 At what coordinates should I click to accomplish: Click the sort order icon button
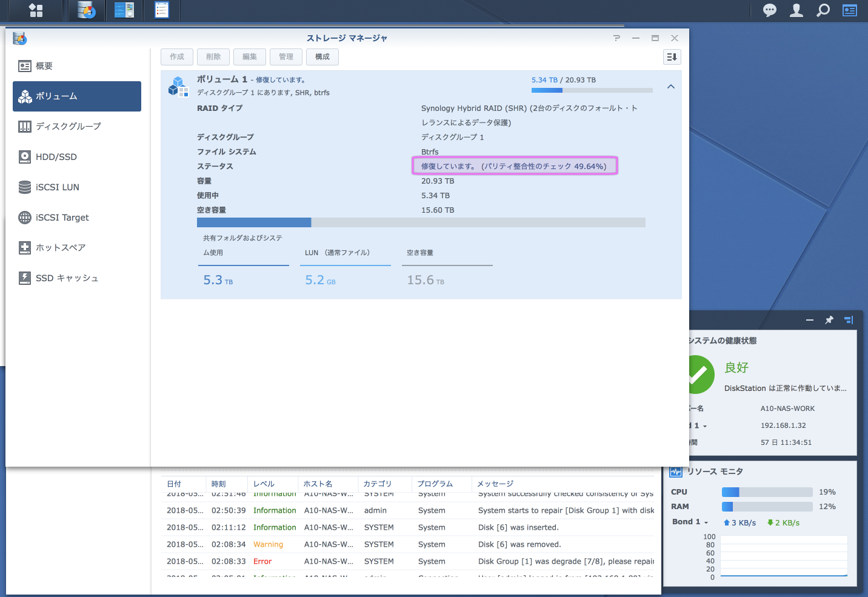tap(672, 57)
